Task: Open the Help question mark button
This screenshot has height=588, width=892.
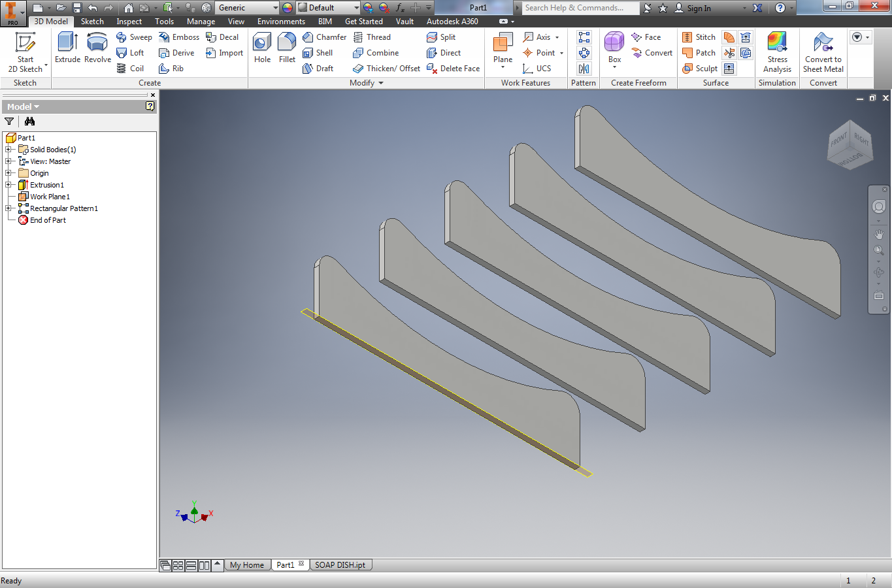Action: [780, 8]
